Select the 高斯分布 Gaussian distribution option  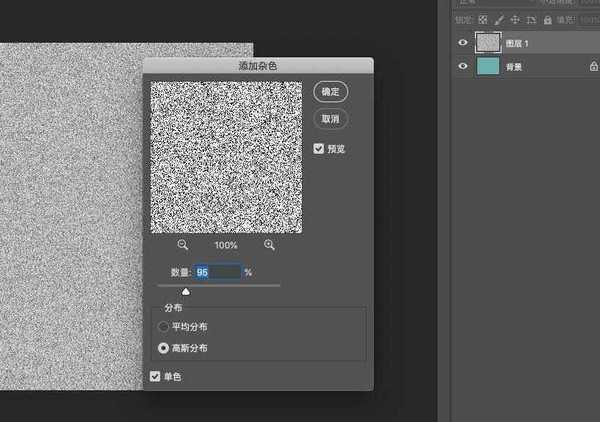click(164, 348)
